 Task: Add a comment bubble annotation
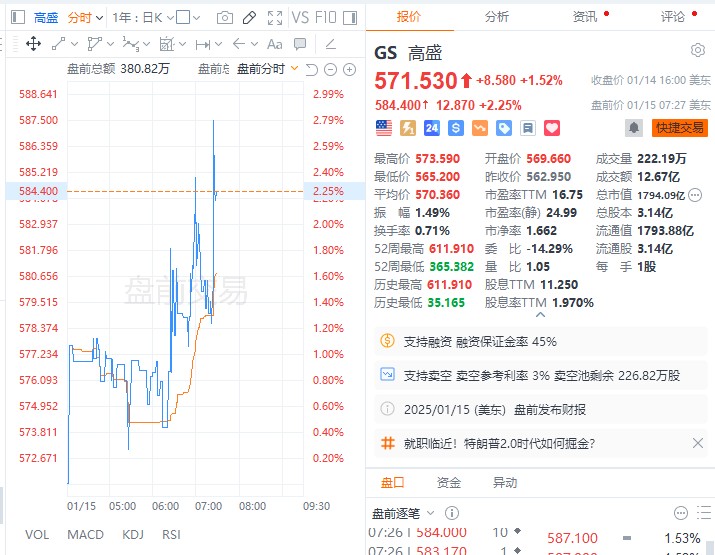click(x=300, y=44)
